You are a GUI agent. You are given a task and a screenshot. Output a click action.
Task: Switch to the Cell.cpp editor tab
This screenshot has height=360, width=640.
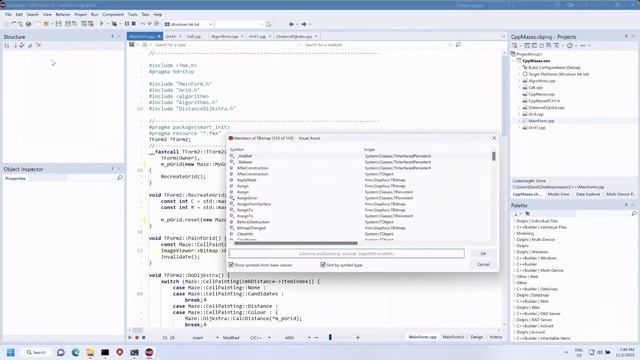(x=194, y=36)
